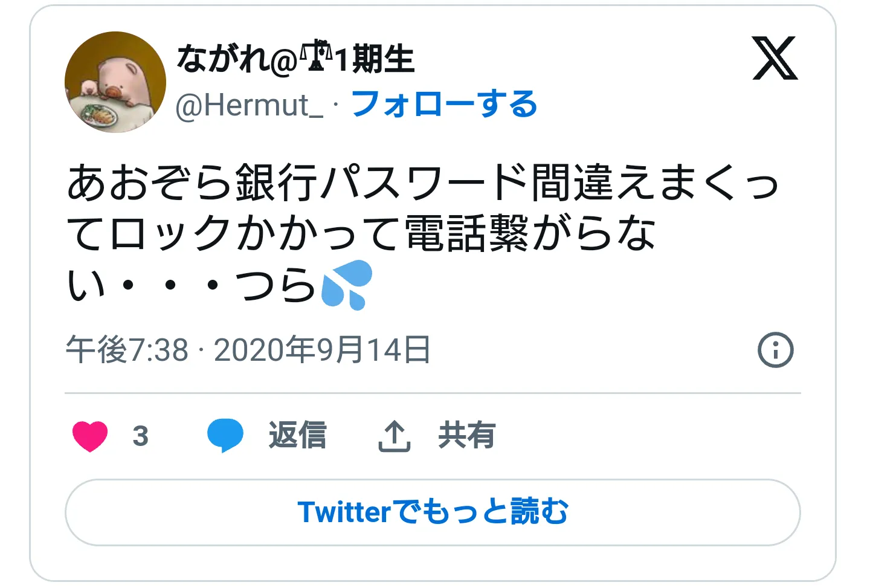Open the circled info icon
Image resolution: width=870 pixels, height=588 pixels.
pyautogui.click(x=775, y=350)
